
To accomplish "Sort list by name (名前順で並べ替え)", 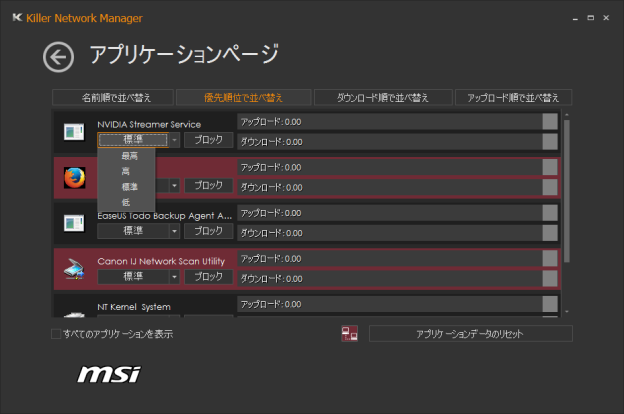I will coord(113,98).
